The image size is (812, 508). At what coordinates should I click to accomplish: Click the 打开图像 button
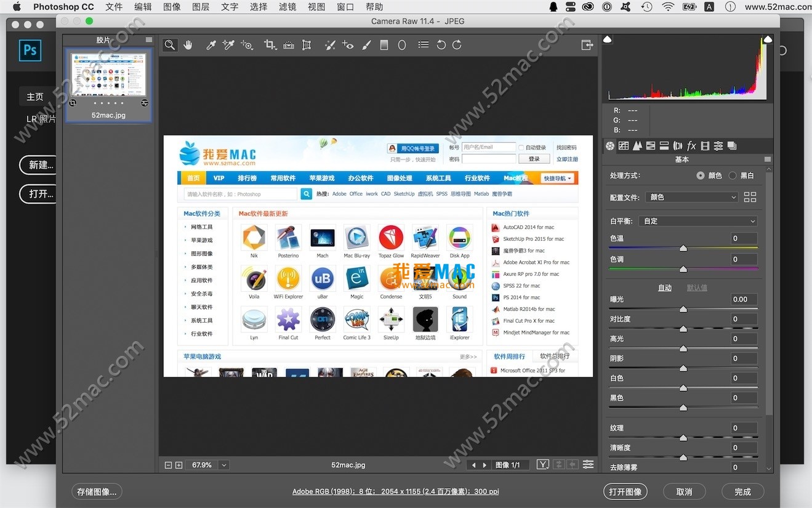625,491
